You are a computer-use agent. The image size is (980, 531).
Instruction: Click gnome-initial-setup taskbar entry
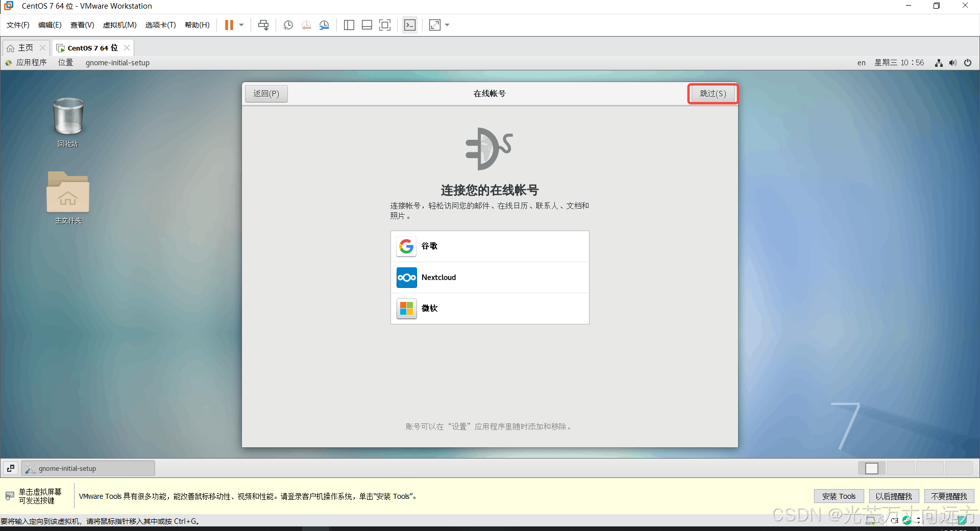(88, 468)
